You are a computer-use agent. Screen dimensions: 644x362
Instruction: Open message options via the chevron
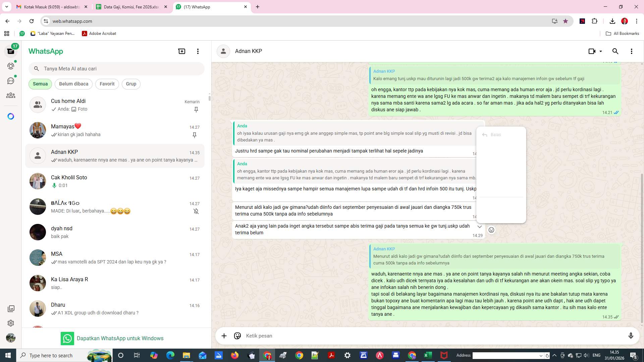[x=480, y=227]
